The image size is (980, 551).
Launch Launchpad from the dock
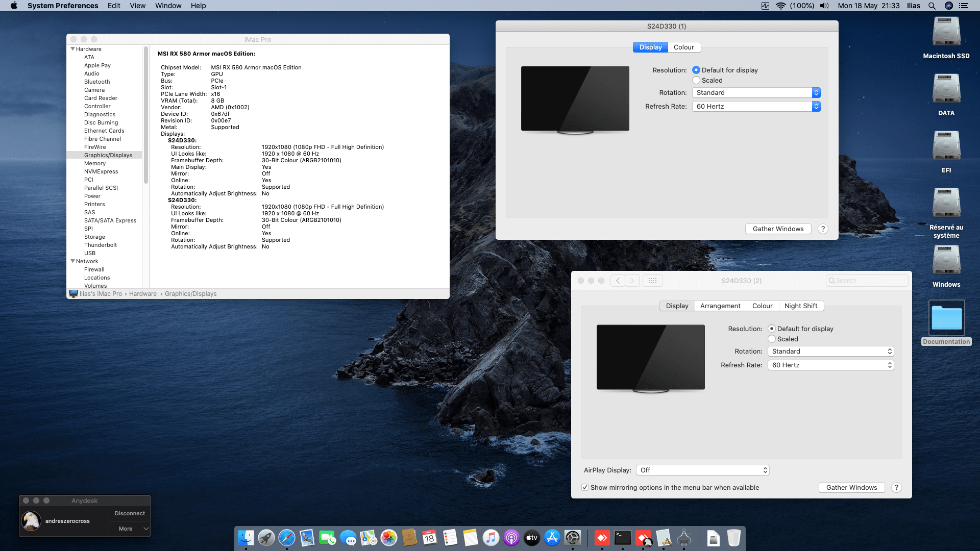coord(266,538)
